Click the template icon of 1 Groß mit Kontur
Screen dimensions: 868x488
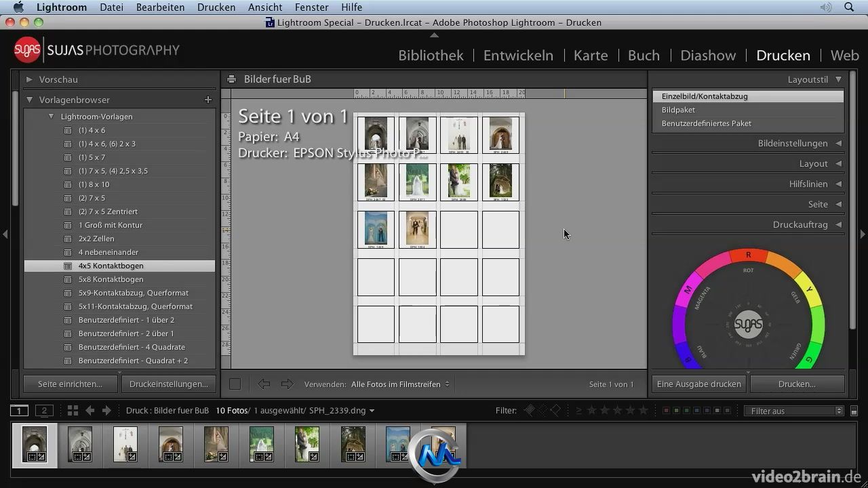(68, 225)
